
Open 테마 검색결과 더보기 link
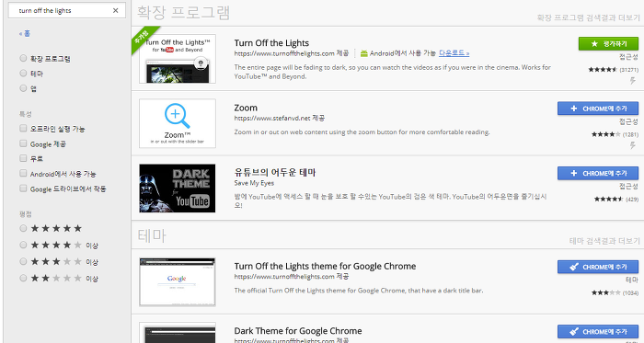click(x=604, y=241)
